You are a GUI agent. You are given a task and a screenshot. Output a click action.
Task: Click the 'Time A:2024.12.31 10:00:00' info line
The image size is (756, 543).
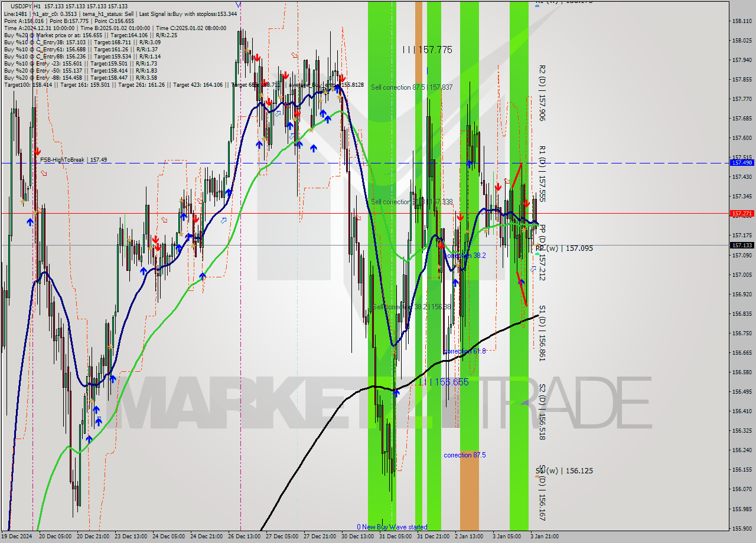[x=115, y=28]
